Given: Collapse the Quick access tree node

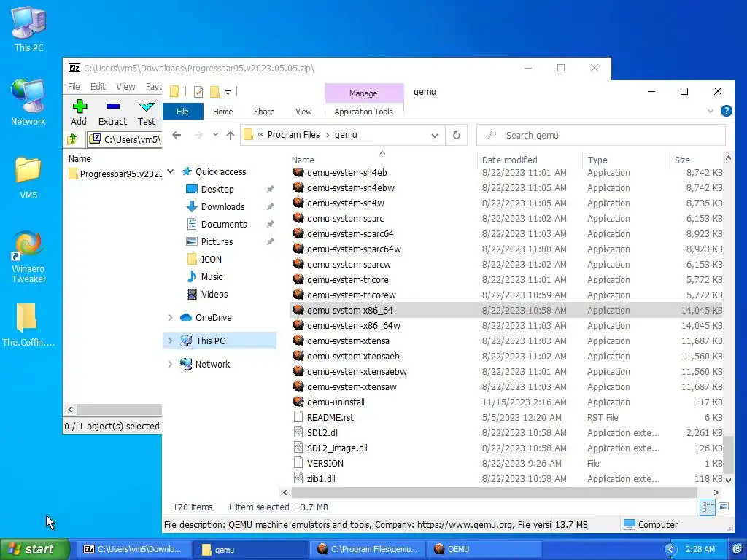Looking at the screenshot, I should click(171, 171).
